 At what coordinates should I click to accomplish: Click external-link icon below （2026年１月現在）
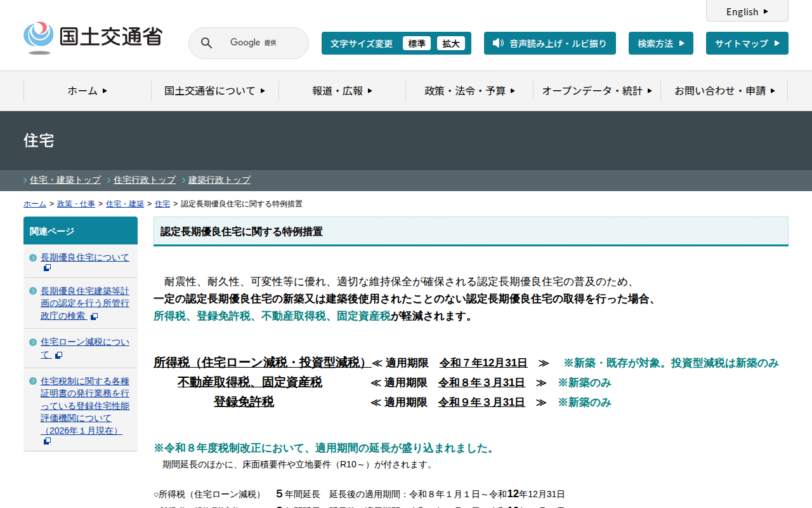pyautogui.click(x=47, y=441)
